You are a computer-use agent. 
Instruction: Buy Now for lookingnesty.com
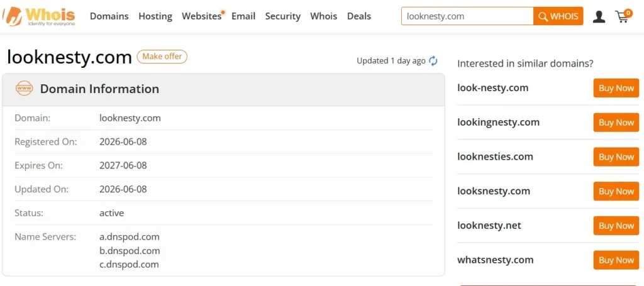point(616,123)
